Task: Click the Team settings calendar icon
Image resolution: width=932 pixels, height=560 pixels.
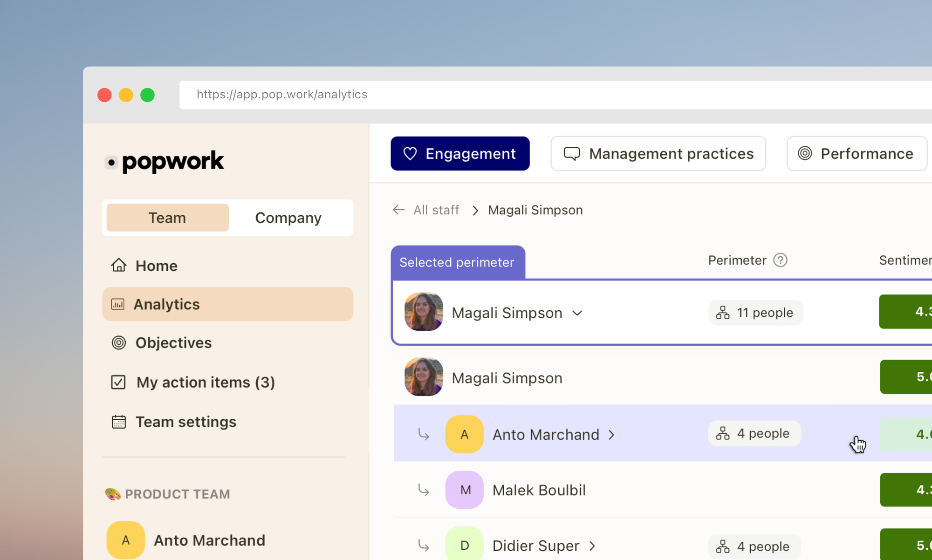Action: (119, 422)
